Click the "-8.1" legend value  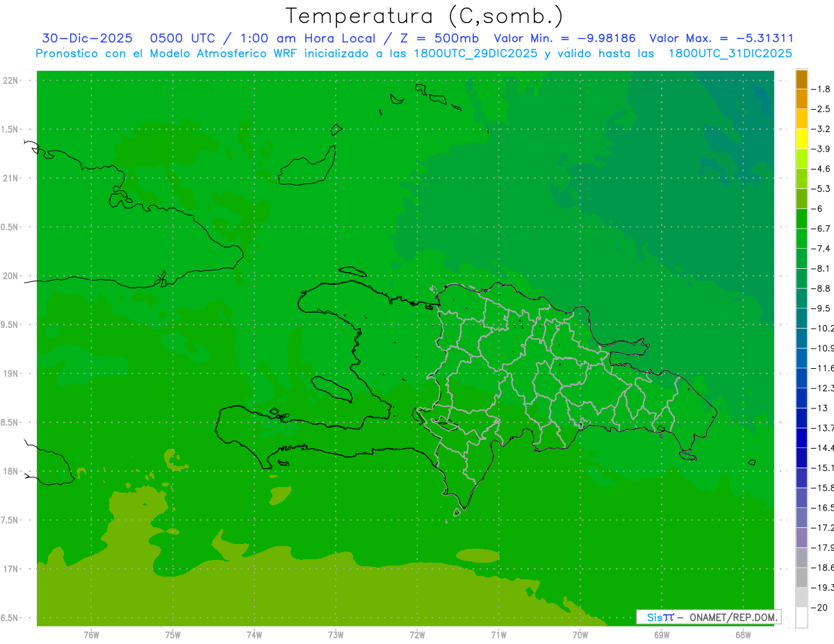point(821,268)
